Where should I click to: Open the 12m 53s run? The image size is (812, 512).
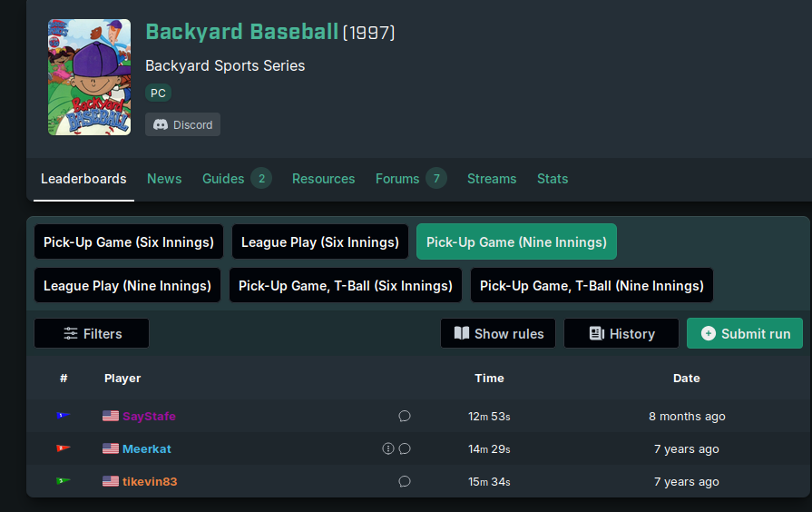coord(489,416)
